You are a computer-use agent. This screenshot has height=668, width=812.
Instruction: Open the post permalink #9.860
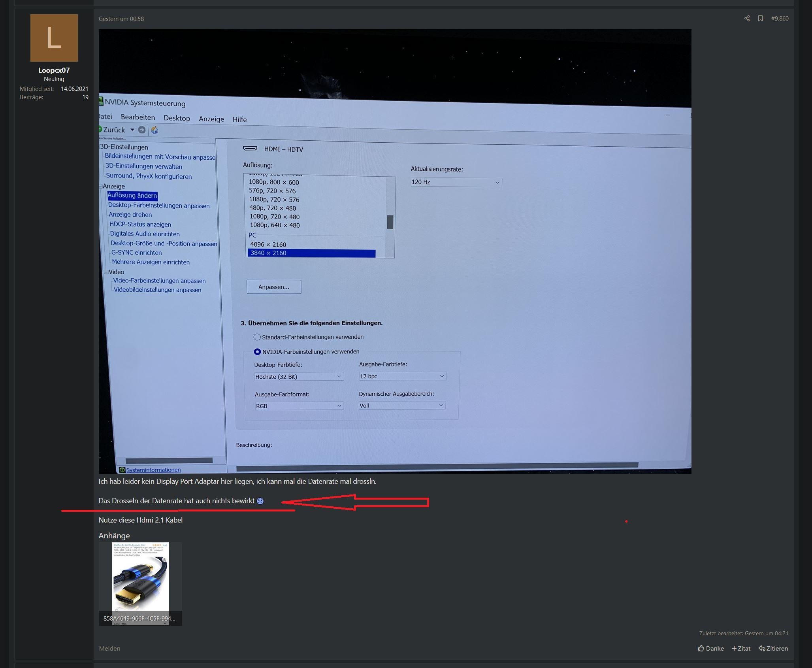pos(780,19)
